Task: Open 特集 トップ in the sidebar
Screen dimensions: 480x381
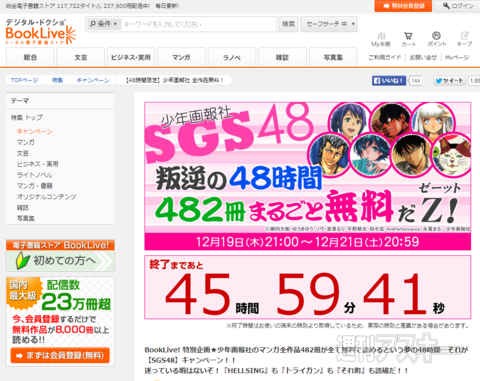Action: pos(27,117)
